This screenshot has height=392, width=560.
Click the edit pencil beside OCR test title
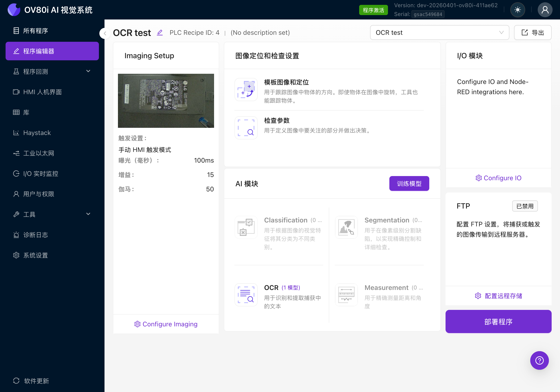click(x=160, y=32)
